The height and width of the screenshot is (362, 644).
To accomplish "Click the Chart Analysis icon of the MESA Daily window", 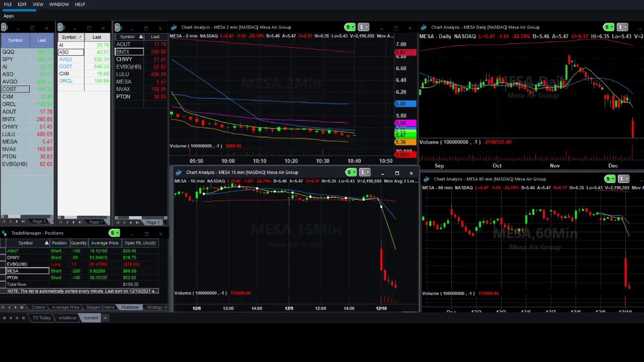I will pos(424,27).
